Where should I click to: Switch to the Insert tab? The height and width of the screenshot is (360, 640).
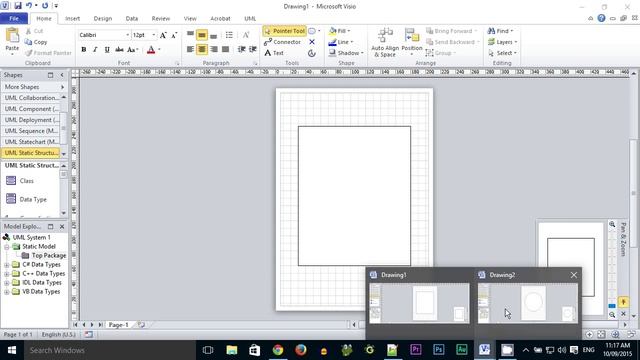click(x=73, y=19)
